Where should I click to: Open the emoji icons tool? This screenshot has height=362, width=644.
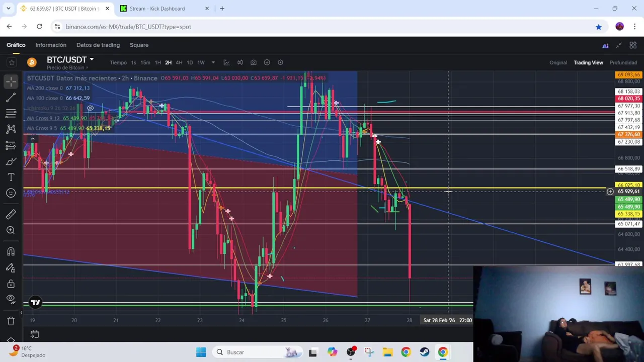pyautogui.click(x=11, y=193)
